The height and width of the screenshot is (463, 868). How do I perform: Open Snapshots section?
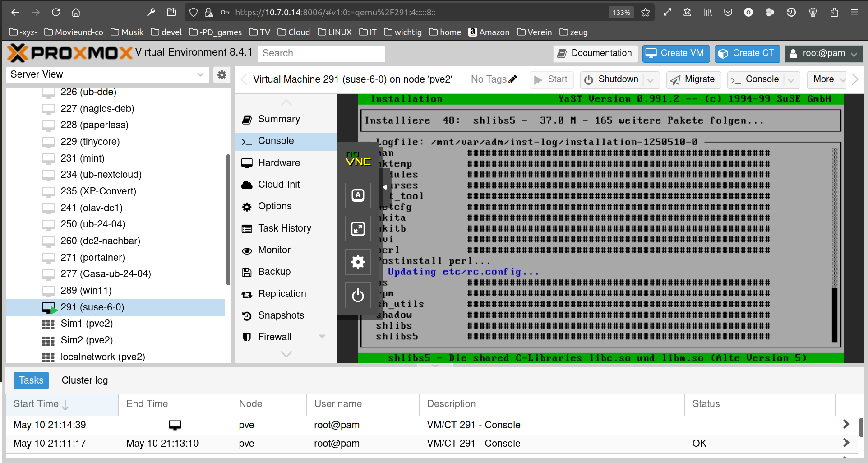pos(286,315)
